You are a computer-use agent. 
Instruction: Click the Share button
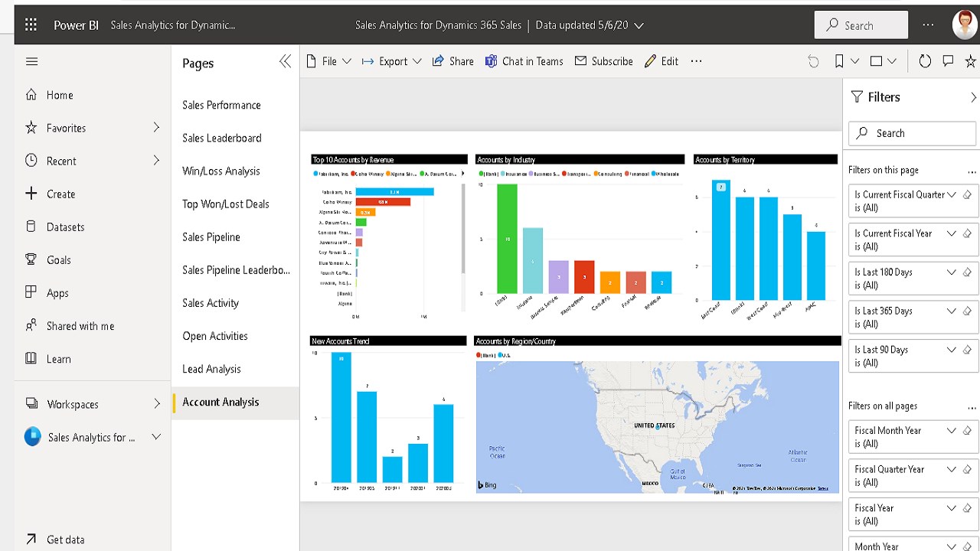coord(452,61)
